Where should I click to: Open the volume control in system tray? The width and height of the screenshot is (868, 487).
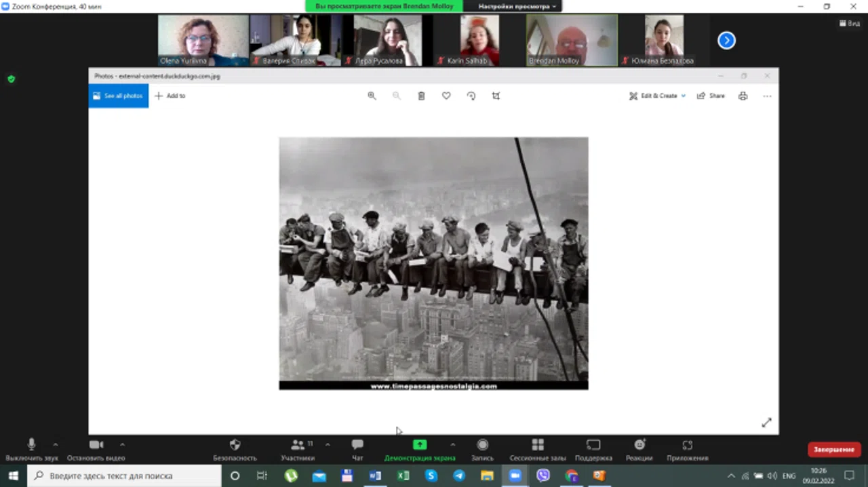coord(772,475)
